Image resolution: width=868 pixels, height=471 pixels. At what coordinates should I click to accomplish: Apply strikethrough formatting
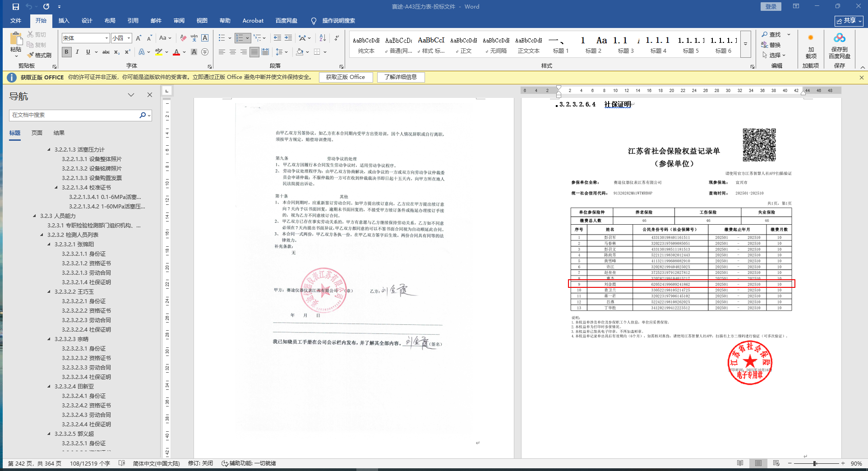click(106, 52)
